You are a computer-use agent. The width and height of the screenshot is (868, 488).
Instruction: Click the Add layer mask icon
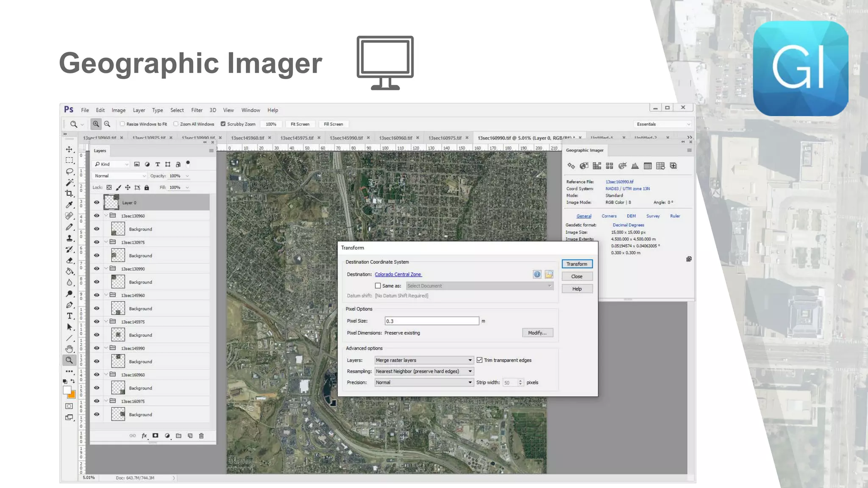pos(156,435)
